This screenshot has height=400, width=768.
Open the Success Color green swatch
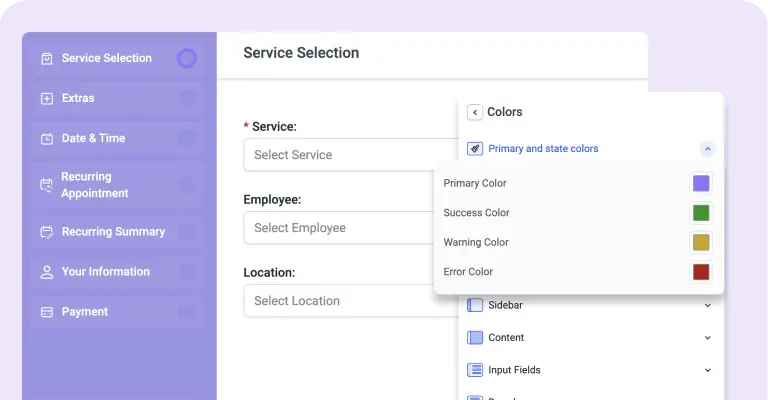(701, 213)
